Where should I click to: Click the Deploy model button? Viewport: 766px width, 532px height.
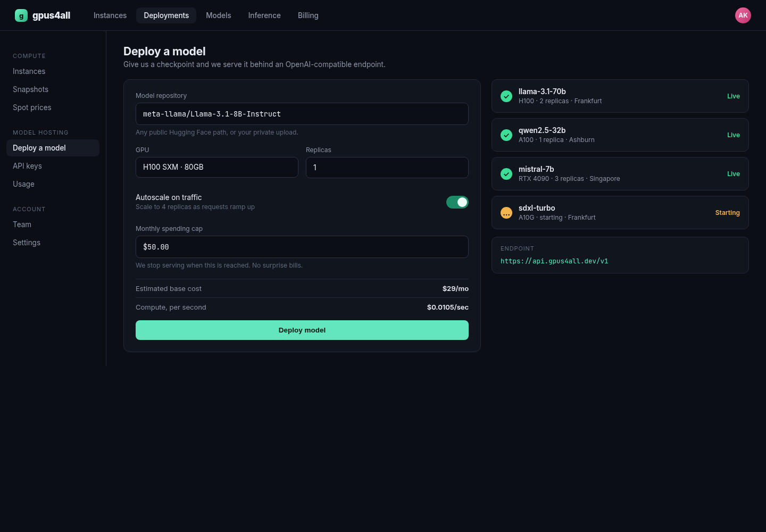(x=302, y=330)
